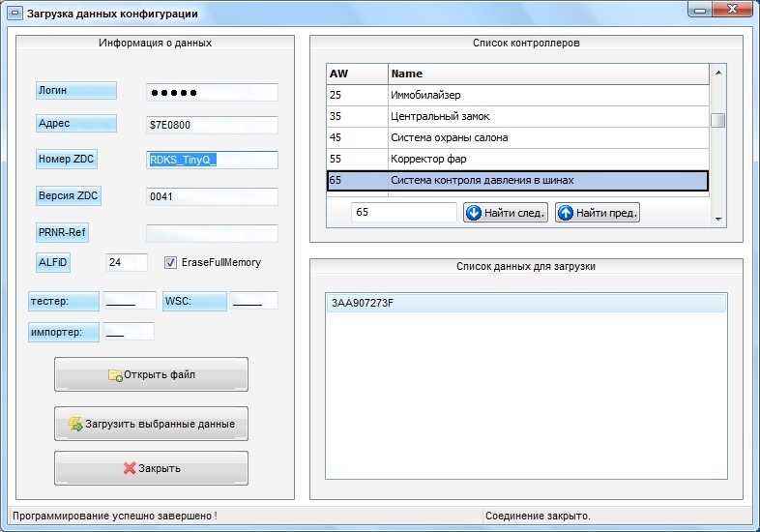Click the WSC: label
The image size is (760, 532).
(194, 301)
